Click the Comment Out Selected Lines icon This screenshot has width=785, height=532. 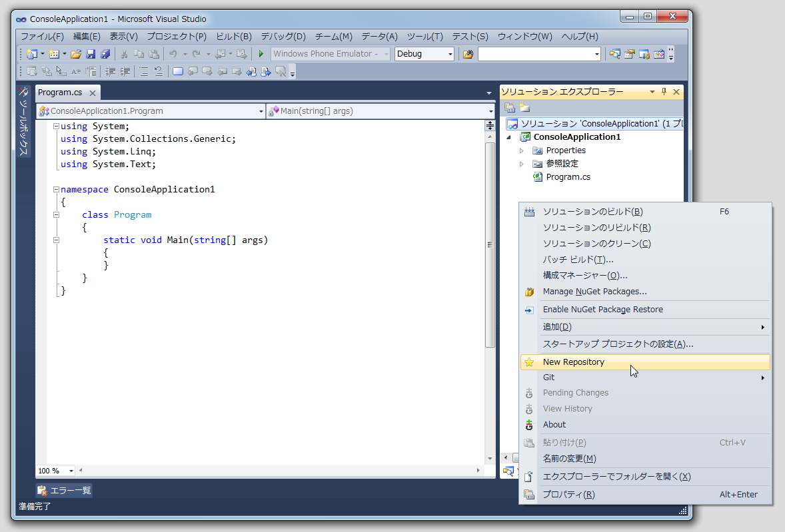click(144, 71)
